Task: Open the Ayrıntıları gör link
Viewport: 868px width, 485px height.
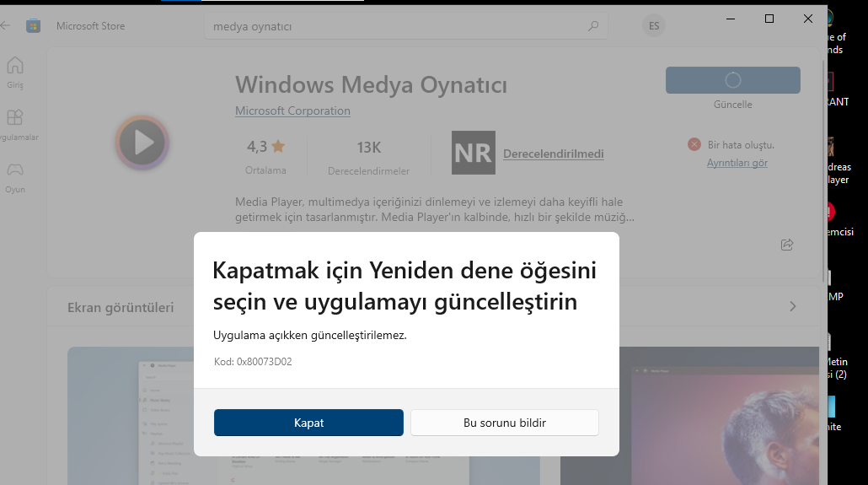Action: tap(737, 163)
